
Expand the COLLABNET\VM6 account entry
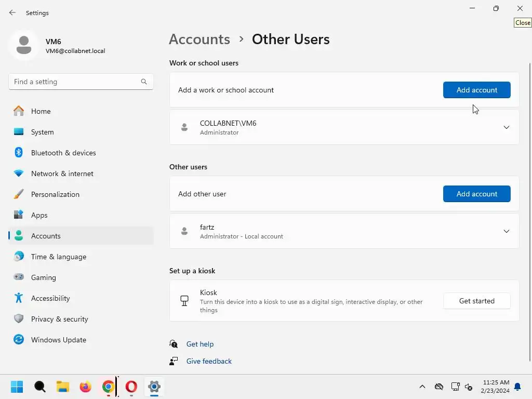coord(506,127)
